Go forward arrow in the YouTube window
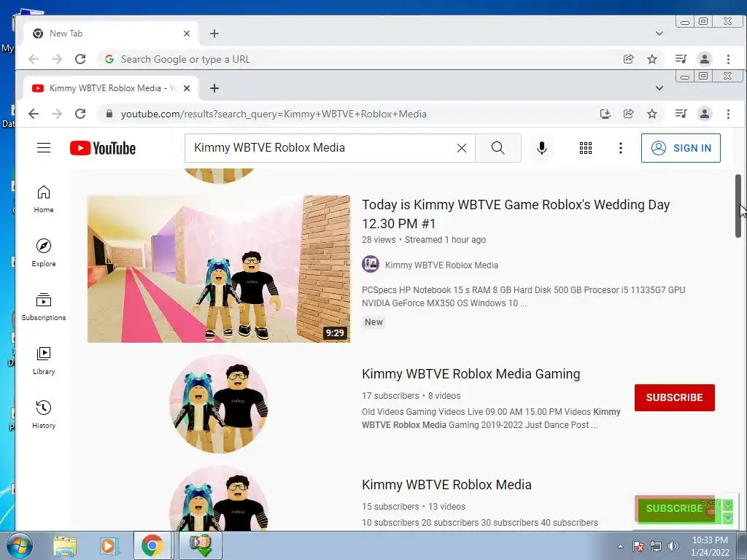747x560 pixels. tap(57, 114)
